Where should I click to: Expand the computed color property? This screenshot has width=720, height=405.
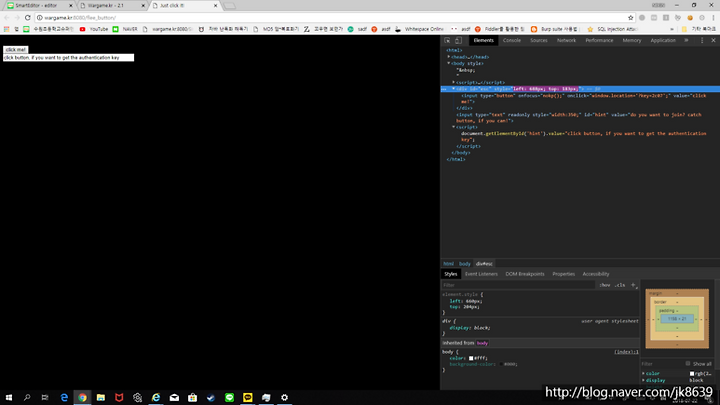click(x=643, y=374)
